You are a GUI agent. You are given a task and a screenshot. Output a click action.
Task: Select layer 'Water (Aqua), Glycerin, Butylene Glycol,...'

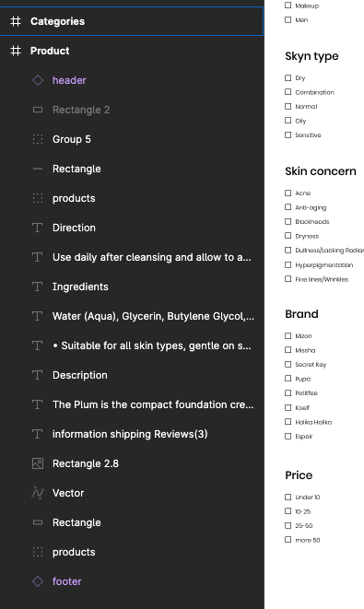[153, 316]
